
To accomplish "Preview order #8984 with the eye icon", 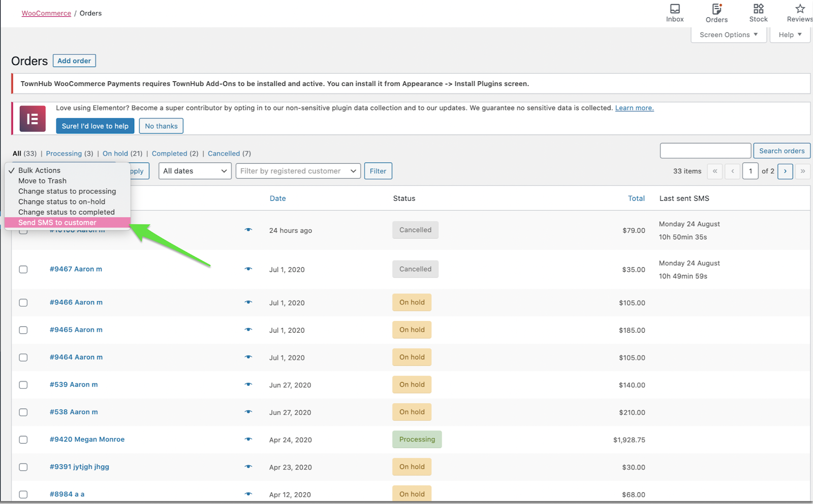I will coord(248,494).
